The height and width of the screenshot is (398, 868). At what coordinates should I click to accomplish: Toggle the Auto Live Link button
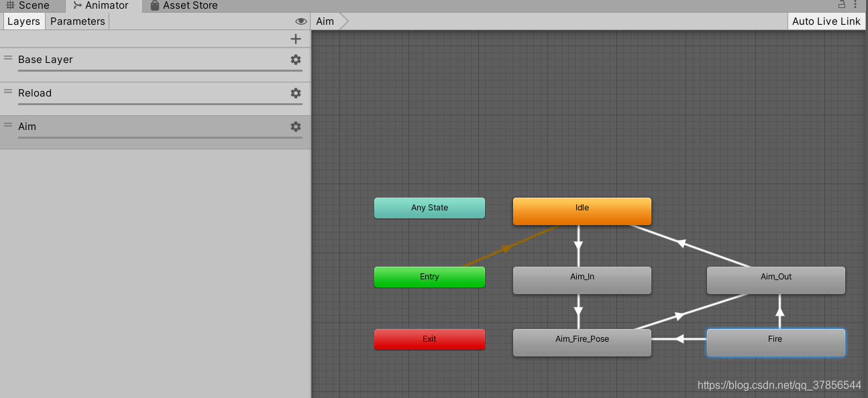[826, 21]
